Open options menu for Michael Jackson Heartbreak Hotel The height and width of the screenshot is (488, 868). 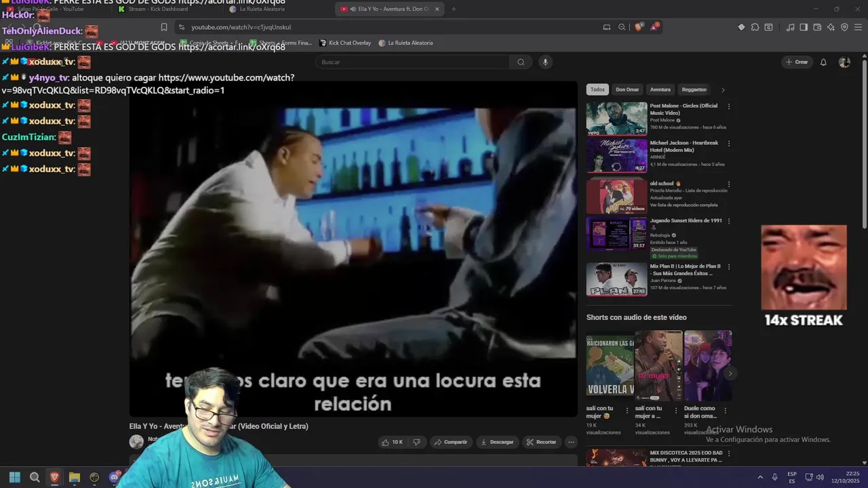[729, 144]
